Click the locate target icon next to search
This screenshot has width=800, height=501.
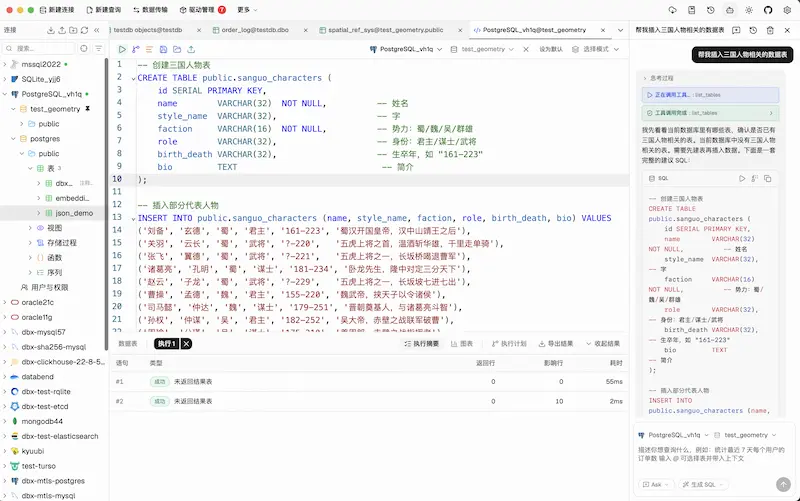pyautogui.click(x=84, y=48)
